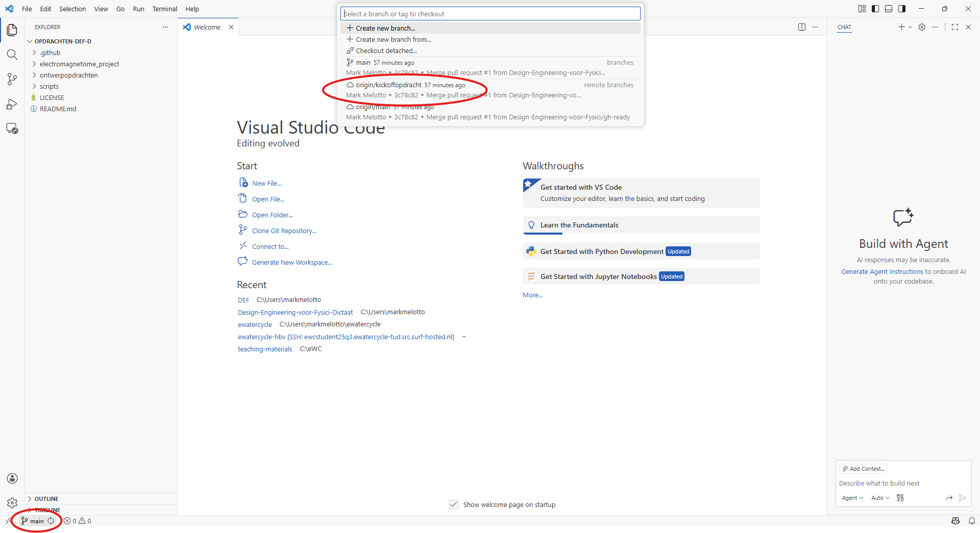Select Checkout detached option

coord(491,50)
